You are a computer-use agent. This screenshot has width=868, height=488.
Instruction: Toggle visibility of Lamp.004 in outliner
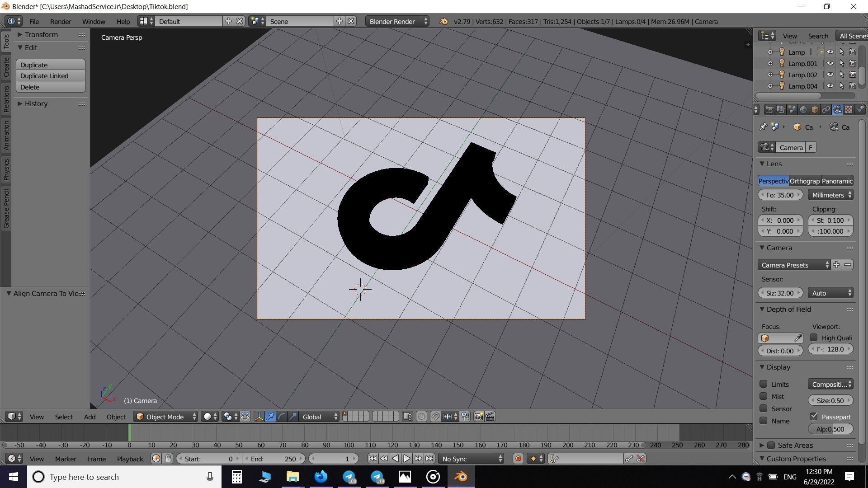click(830, 86)
